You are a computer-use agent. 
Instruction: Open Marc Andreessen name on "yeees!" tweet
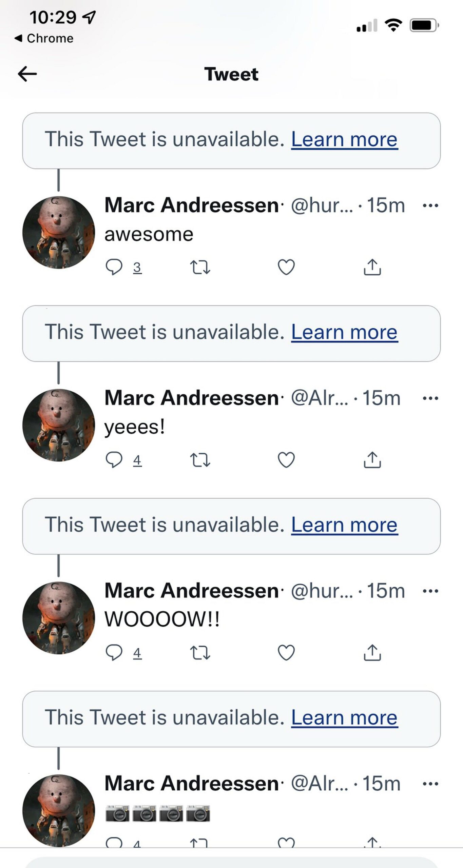point(192,398)
